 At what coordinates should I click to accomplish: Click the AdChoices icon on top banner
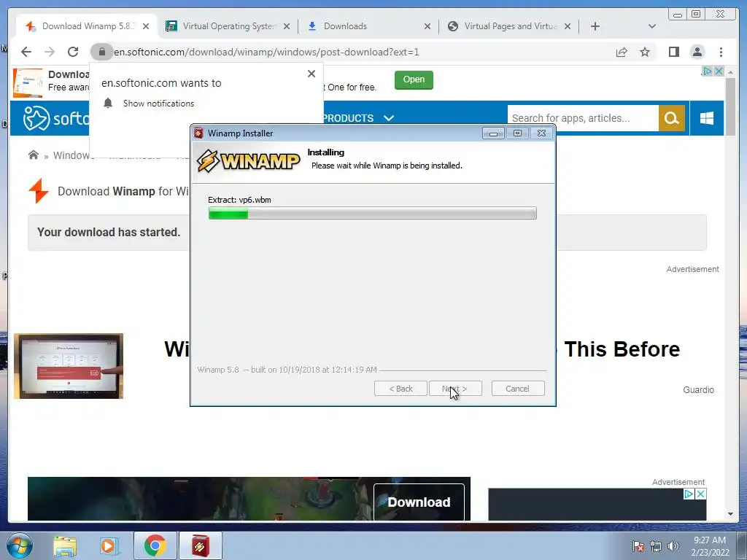(707, 71)
